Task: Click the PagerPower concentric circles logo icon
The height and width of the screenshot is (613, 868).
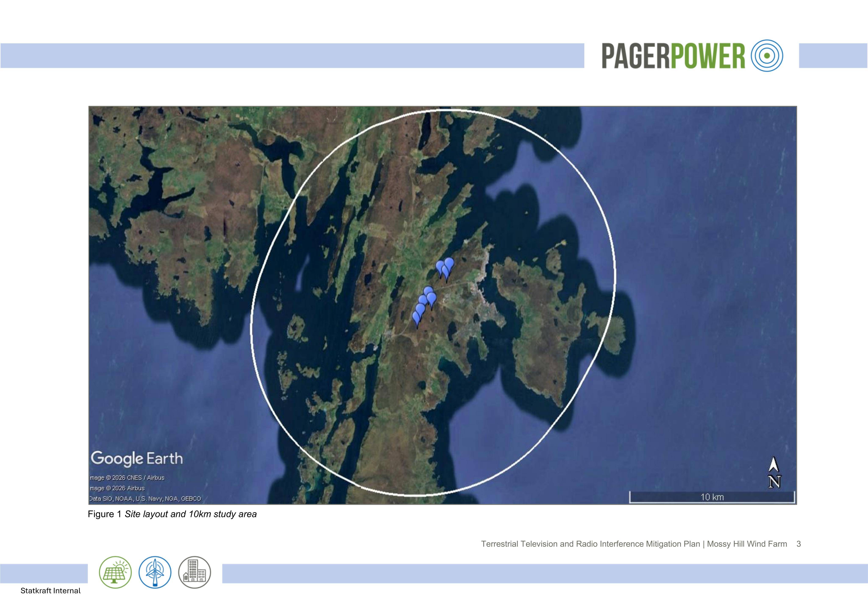Action: pyautogui.click(x=767, y=56)
